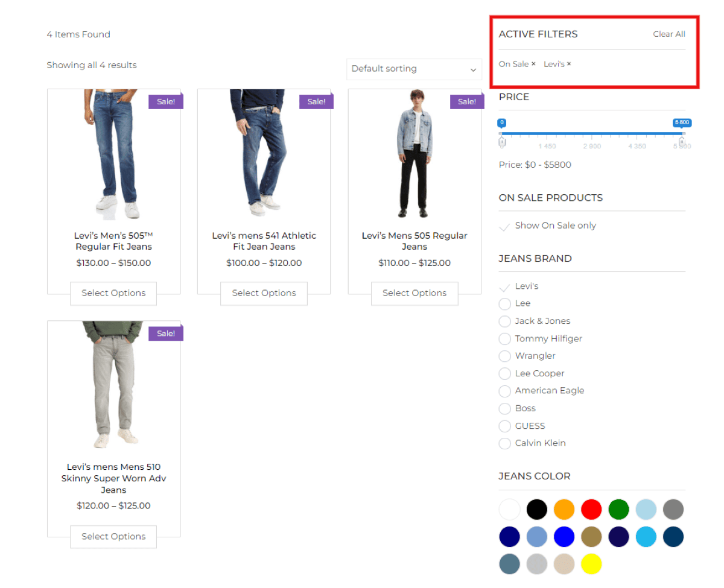The height and width of the screenshot is (588, 724).
Task: Choose the Tommy Hilfiger brand filter
Action: (505, 339)
